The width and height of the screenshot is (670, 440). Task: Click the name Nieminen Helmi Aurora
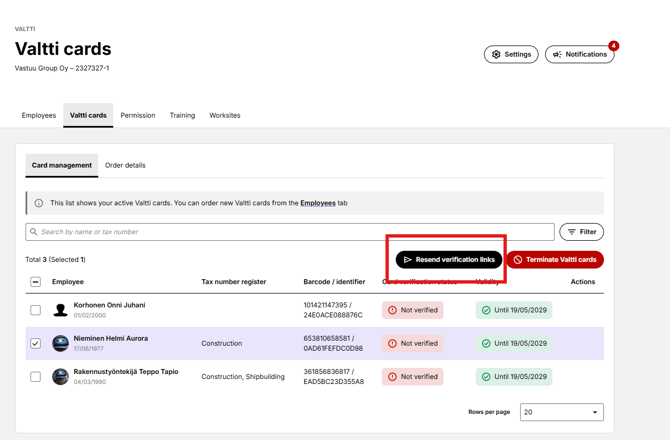point(111,338)
